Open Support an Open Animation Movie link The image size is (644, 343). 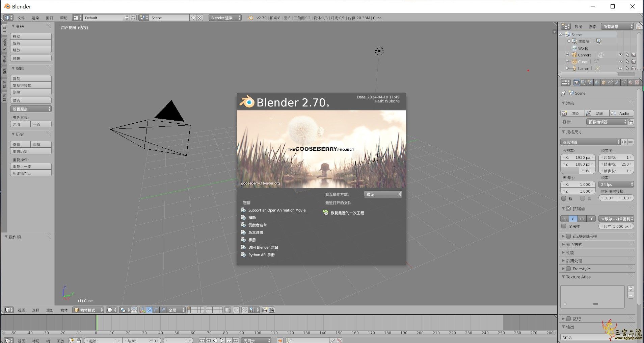tap(277, 210)
